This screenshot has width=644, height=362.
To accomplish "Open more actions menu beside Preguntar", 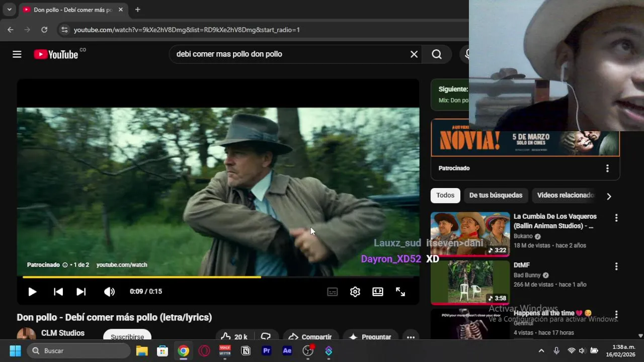I will [411, 337].
